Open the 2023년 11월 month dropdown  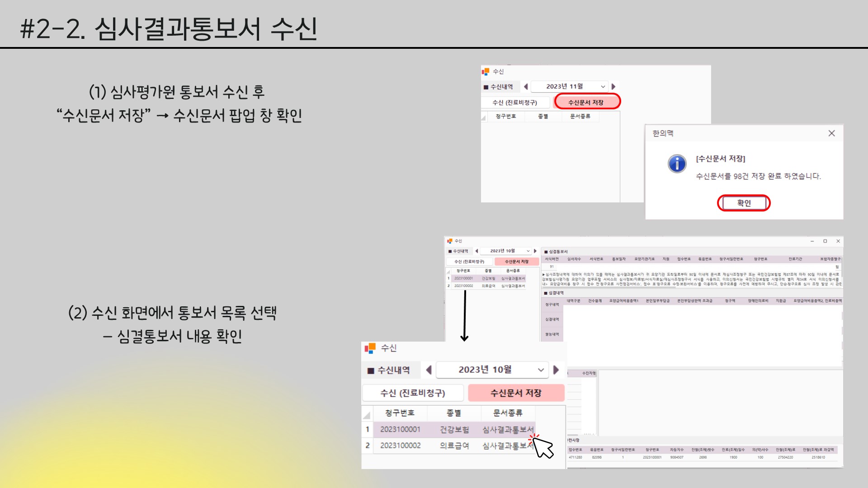[603, 87]
